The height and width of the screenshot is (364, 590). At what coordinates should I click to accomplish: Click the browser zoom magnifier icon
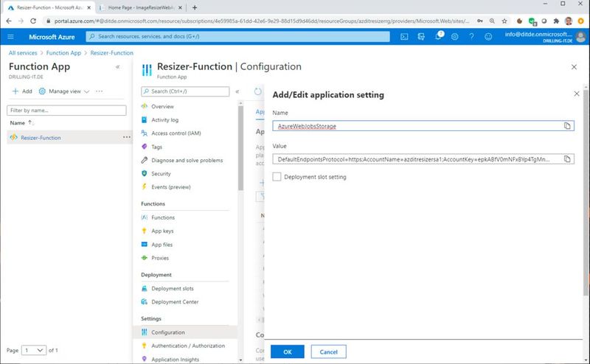[492, 21]
